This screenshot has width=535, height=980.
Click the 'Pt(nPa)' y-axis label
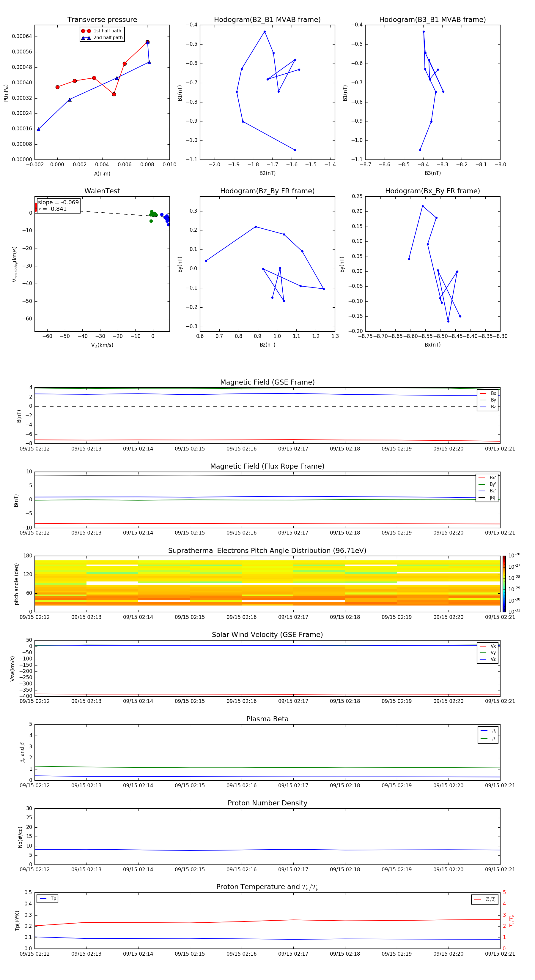pos(6,93)
